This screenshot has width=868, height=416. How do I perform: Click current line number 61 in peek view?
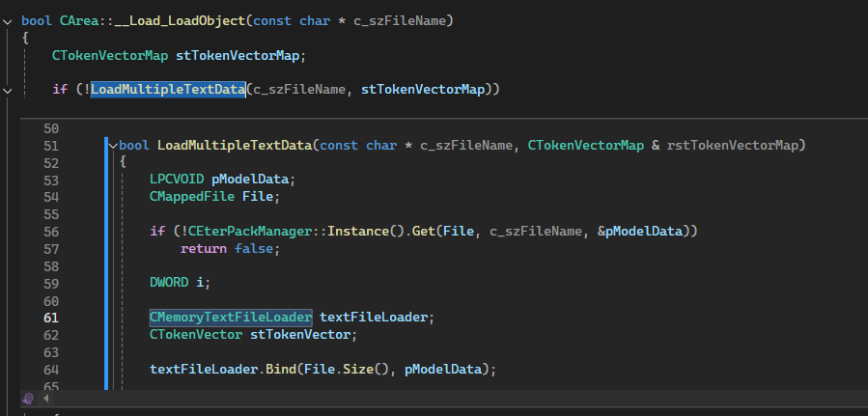point(50,318)
